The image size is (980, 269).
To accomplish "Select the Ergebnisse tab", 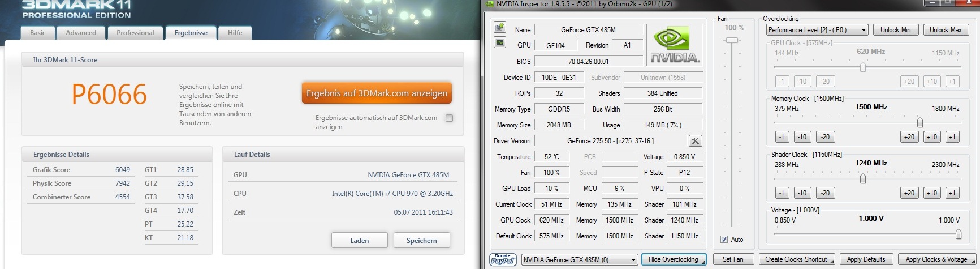I will click(191, 33).
